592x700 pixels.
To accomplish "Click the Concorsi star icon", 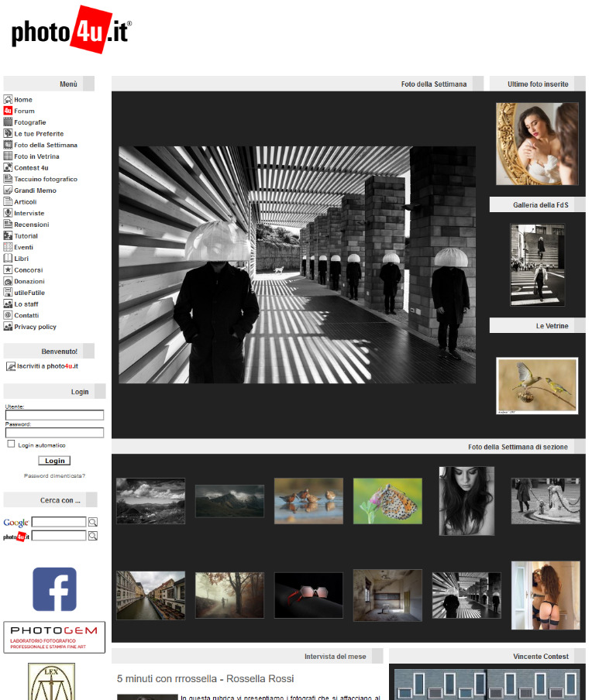I will [x=8, y=270].
